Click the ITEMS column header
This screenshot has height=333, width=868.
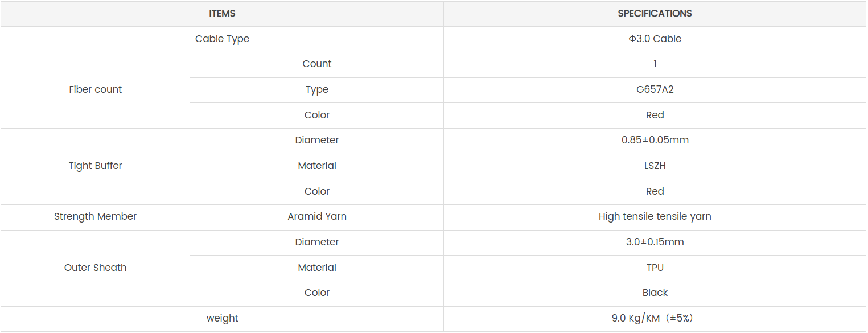pyautogui.click(x=222, y=14)
